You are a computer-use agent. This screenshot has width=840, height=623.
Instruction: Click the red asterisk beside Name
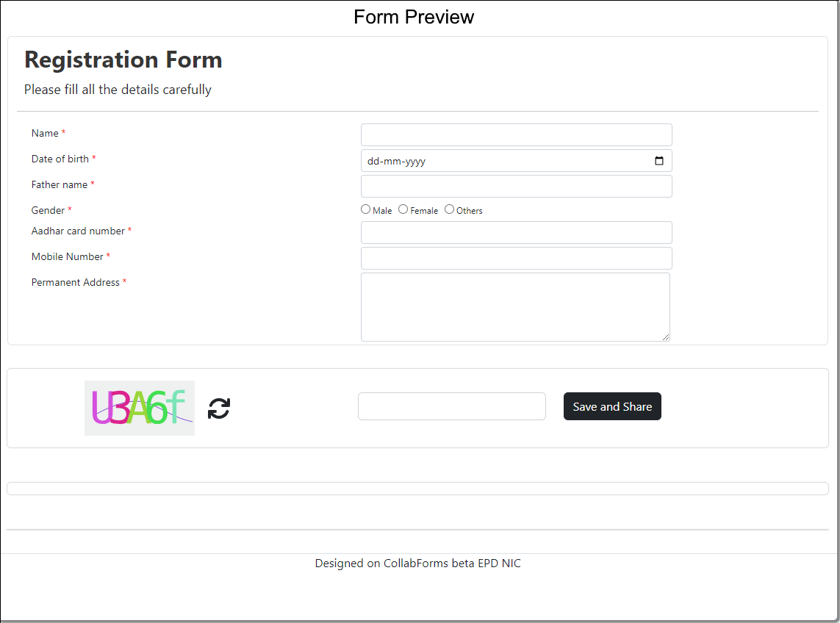pos(62,132)
